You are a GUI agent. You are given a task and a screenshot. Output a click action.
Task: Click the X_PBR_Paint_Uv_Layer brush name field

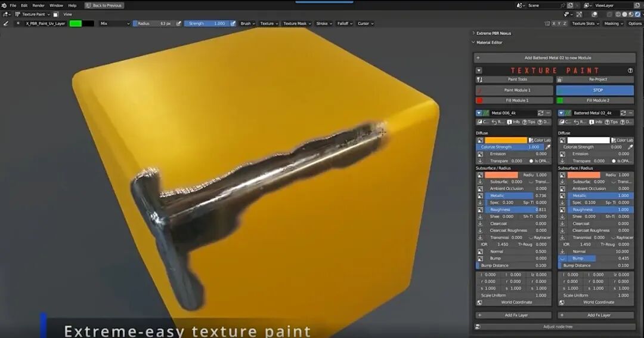tap(45, 23)
